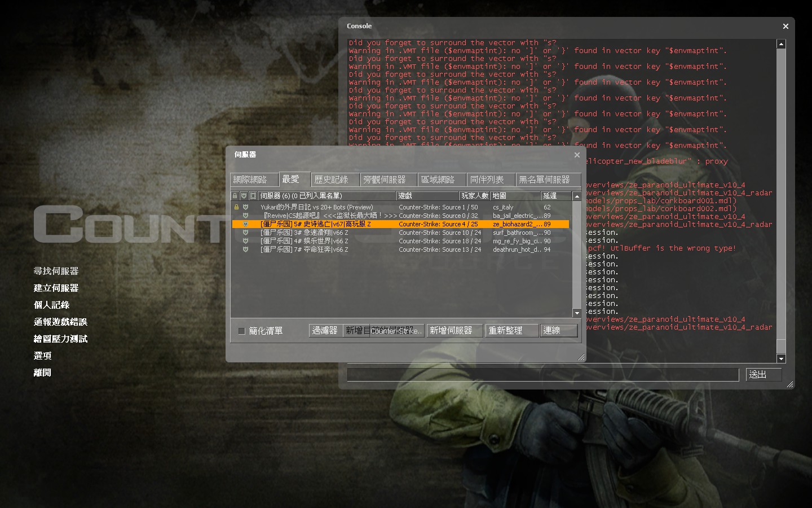Select Revive CS起源吧 server row
Screen dimensions: 812x508
coord(401,216)
